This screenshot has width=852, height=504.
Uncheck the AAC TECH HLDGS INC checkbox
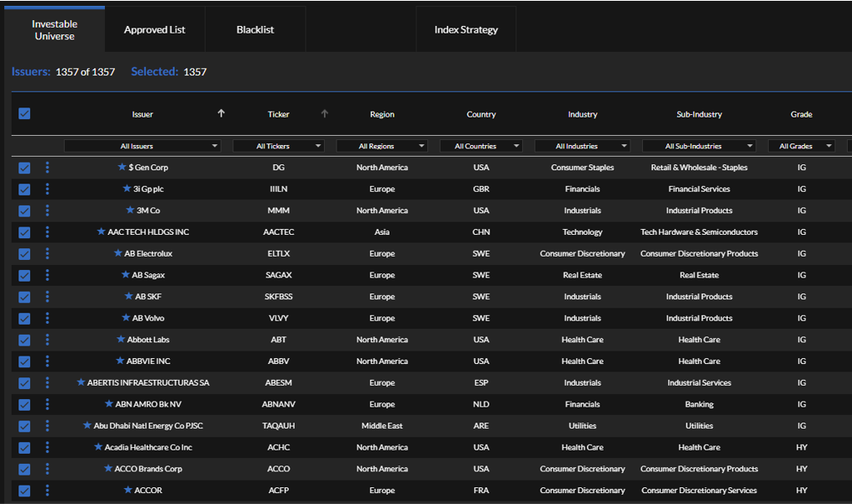pyautogui.click(x=24, y=232)
